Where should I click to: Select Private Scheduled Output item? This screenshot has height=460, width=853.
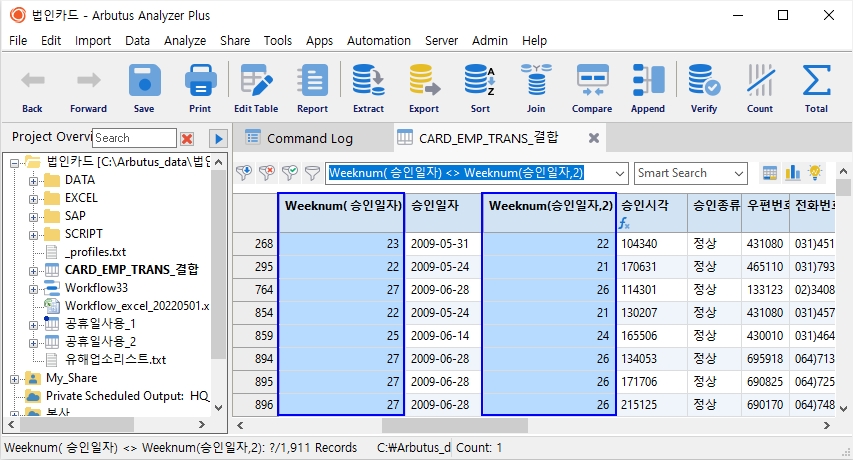coord(127,396)
